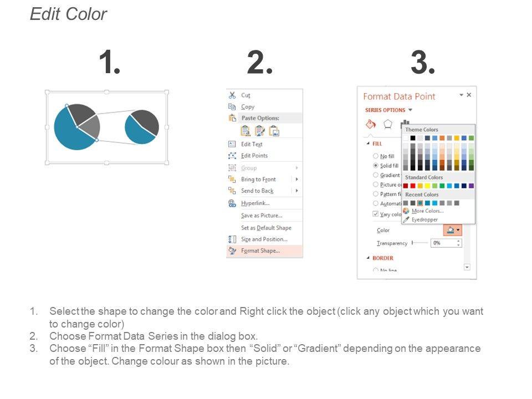Image resolution: width=532 pixels, height=399 pixels.
Task: Click the Transparency percentage input field
Action: click(x=443, y=243)
